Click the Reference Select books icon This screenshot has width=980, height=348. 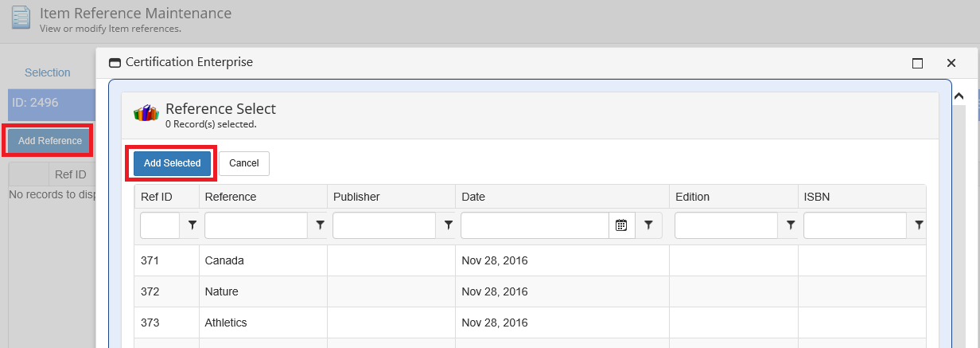[x=146, y=112]
